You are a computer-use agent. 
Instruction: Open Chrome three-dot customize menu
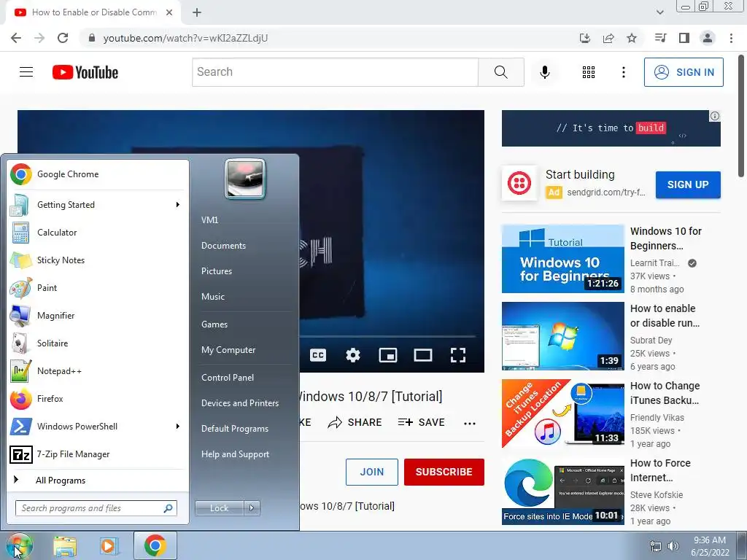(731, 38)
